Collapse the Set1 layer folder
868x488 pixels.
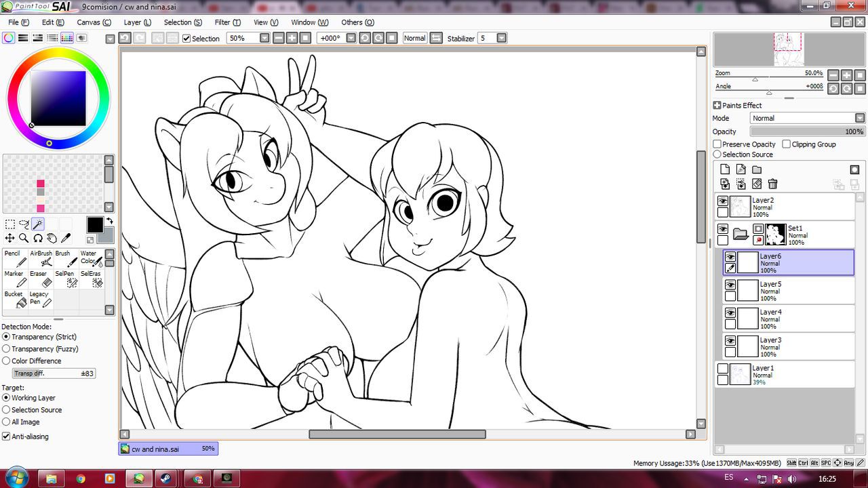click(741, 234)
